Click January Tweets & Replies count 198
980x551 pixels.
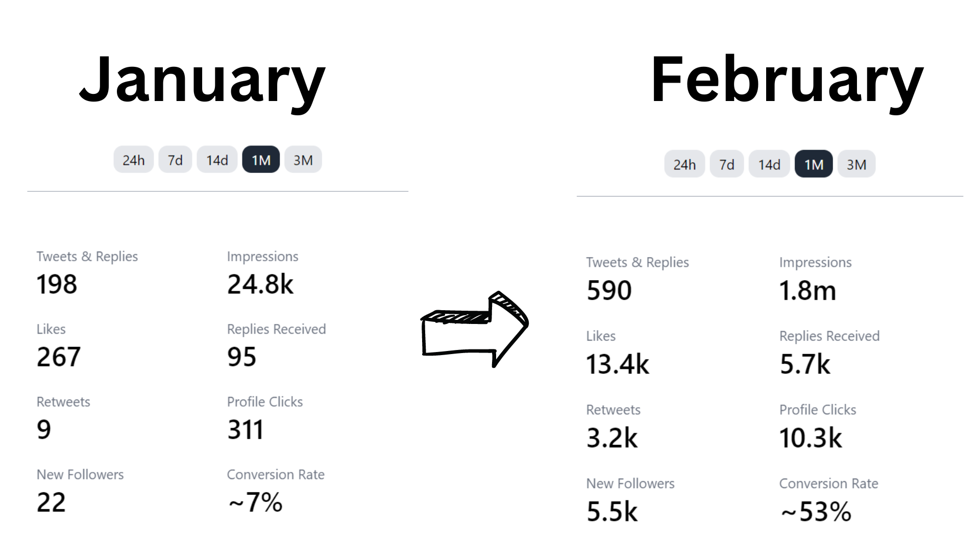click(57, 284)
